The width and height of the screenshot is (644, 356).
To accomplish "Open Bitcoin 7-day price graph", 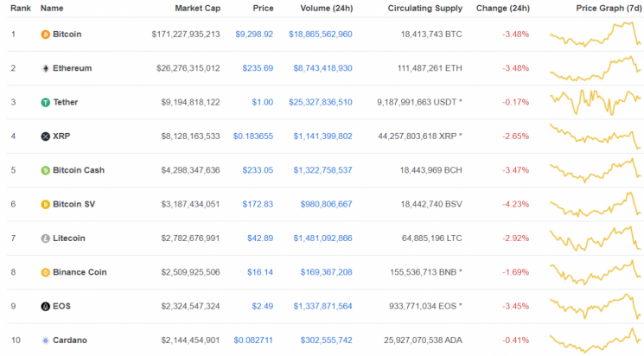I will 595,34.
